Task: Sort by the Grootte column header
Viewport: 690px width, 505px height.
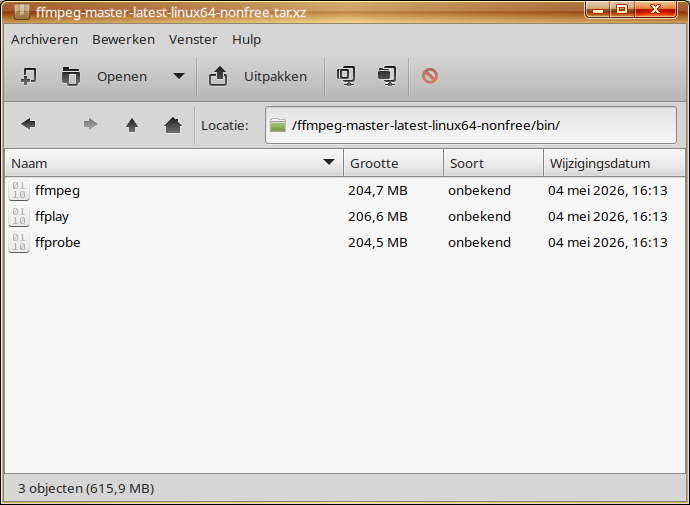Action: (x=393, y=163)
